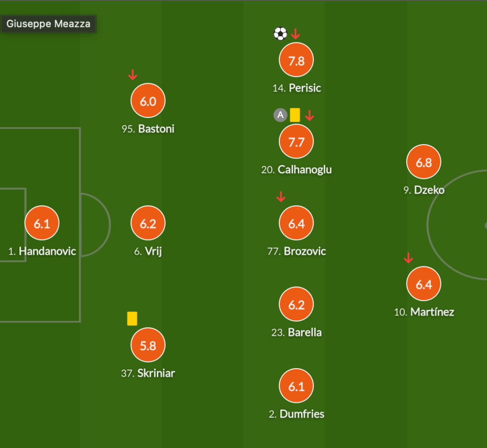
Task: Select Bastoni's 6.0 rating circle
Action: (148, 101)
